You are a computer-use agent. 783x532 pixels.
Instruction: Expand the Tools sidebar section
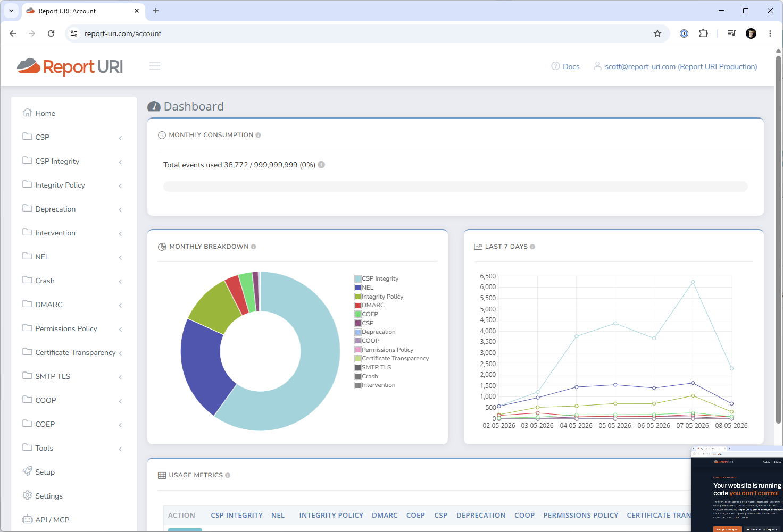[x=74, y=448]
